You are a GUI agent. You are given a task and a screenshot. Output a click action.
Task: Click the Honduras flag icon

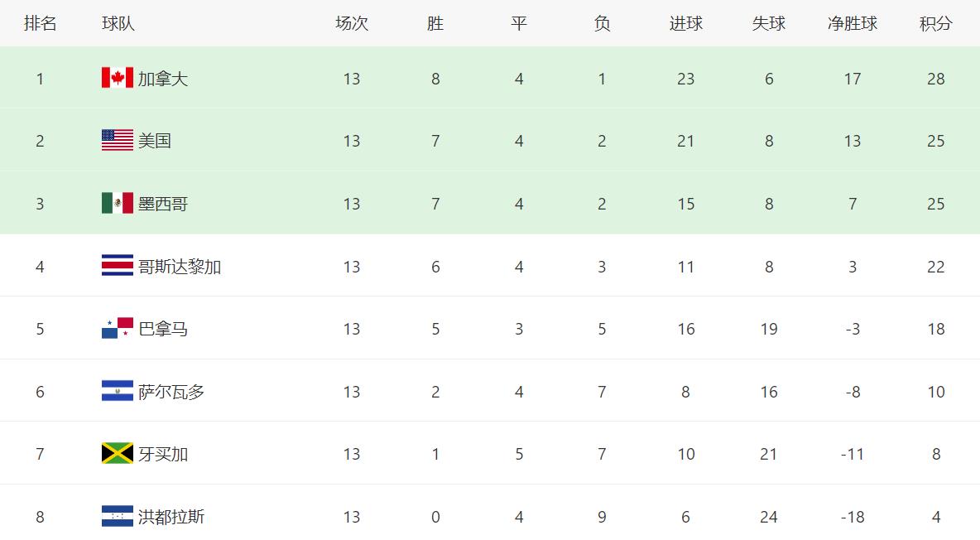[x=118, y=516]
